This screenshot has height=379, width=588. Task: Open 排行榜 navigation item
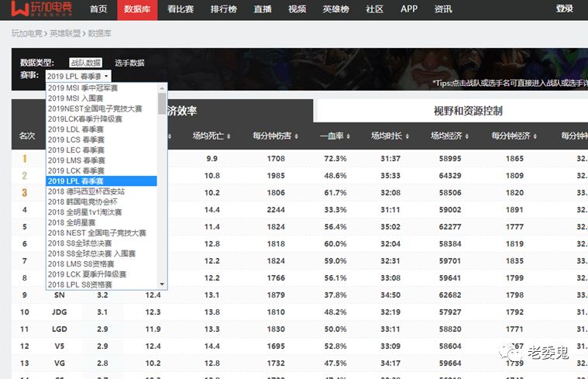pyautogui.click(x=223, y=9)
